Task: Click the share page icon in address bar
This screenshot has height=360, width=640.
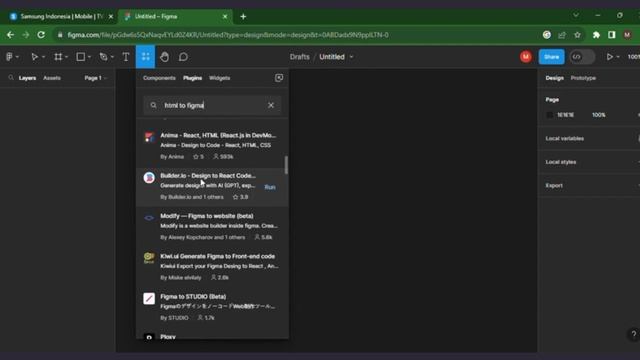Action: coord(562,35)
